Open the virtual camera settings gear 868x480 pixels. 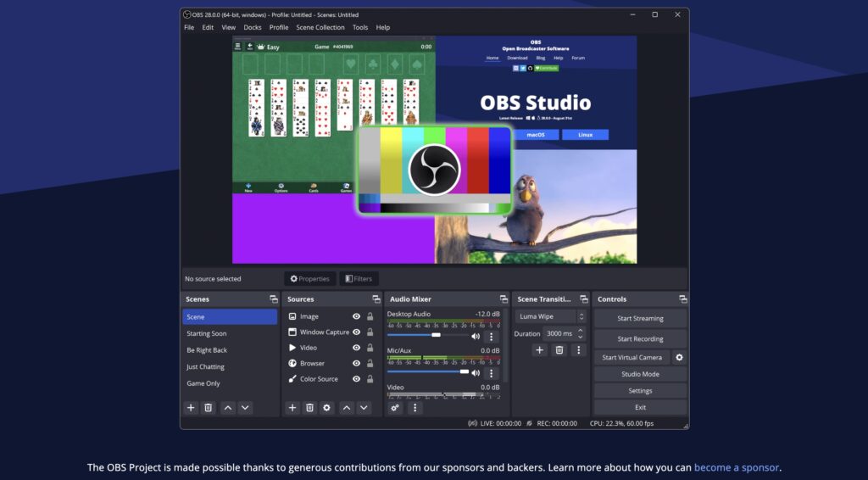click(x=679, y=358)
